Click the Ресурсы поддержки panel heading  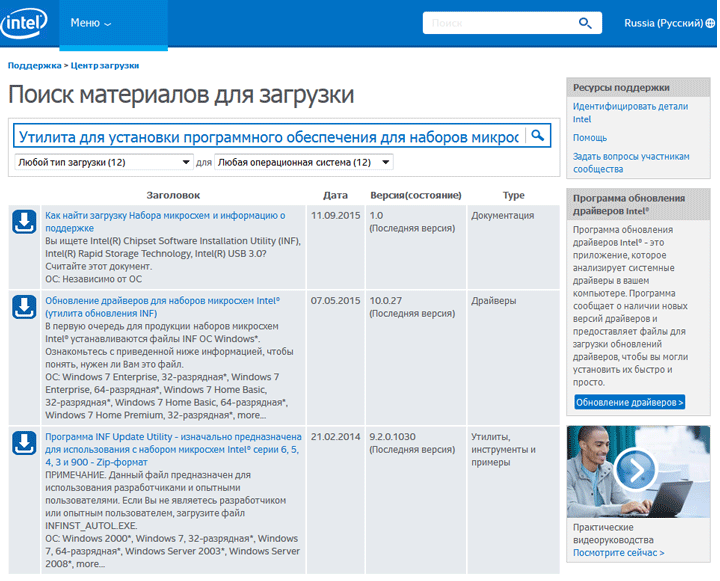click(621, 88)
